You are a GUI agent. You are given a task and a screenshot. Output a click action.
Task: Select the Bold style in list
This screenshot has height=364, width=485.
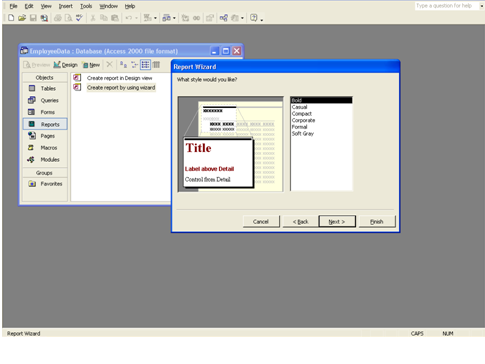tap(321, 100)
